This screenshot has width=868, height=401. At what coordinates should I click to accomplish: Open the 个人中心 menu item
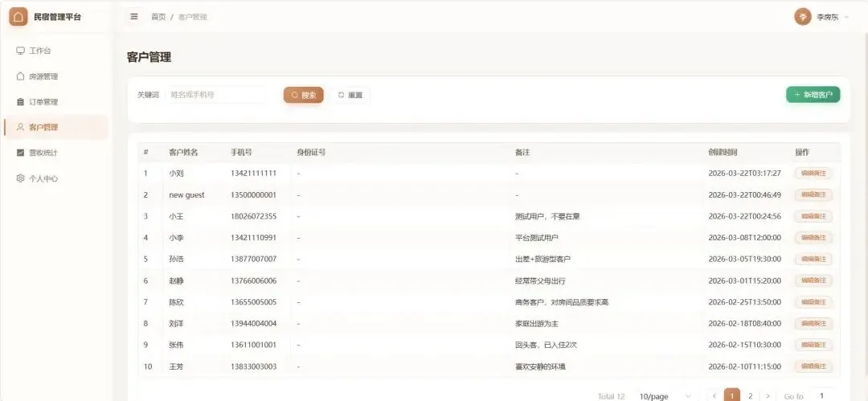point(55,178)
